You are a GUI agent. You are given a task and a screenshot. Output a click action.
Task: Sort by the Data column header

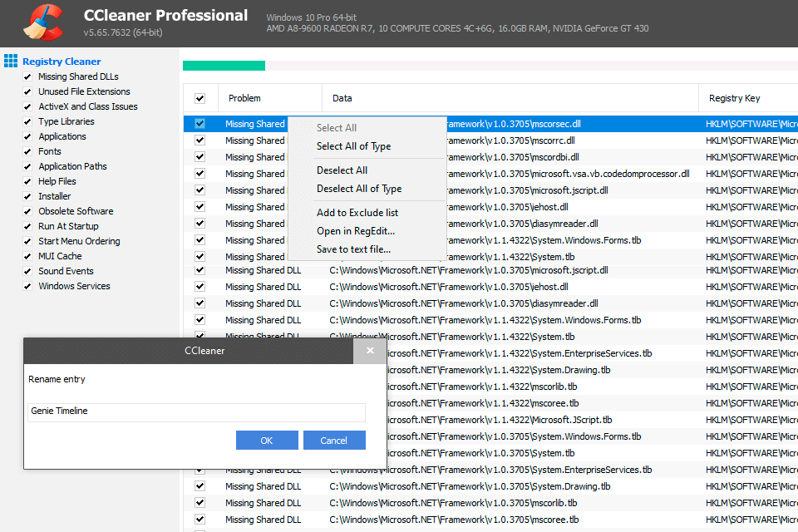pyautogui.click(x=342, y=98)
